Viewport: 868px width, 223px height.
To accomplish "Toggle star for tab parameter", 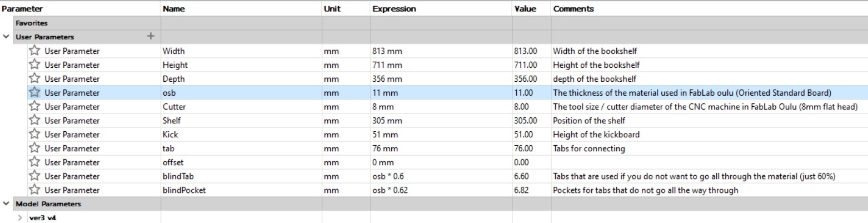I will (x=35, y=148).
